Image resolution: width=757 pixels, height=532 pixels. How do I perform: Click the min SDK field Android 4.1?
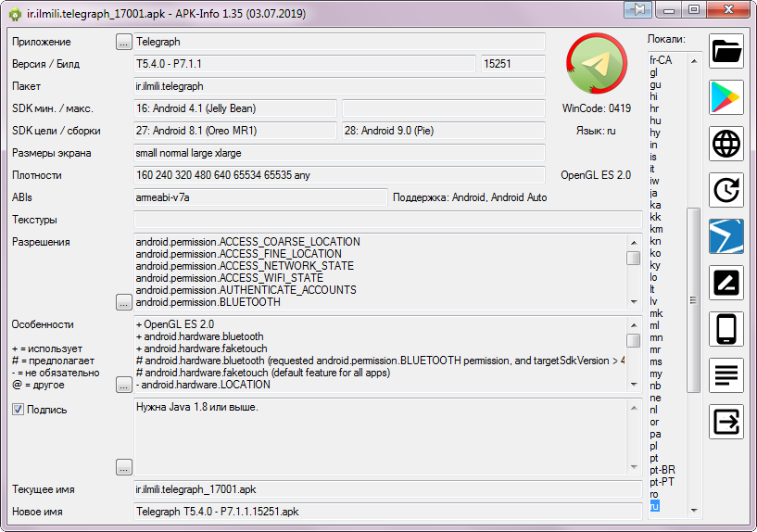(x=235, y=108)
